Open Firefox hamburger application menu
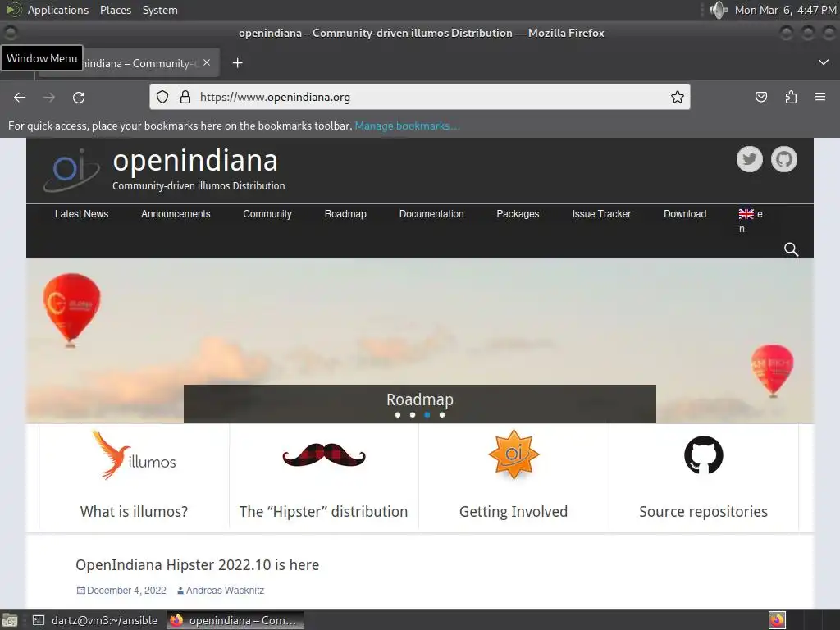840x630 pixels. (820, 97)
